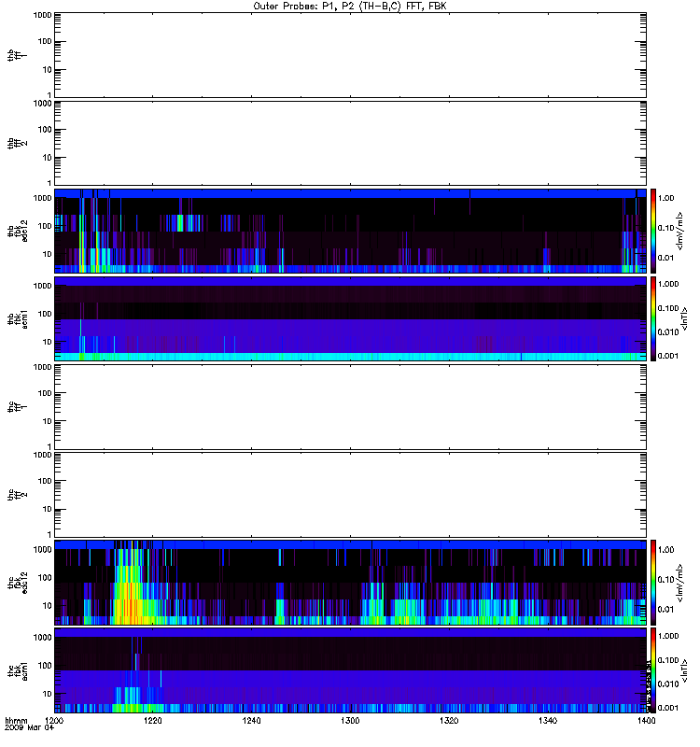Click the 0.10 value on thc edc12 color bar
The height and width of the screenshot is (747, 700).
(x=665, y=579)
